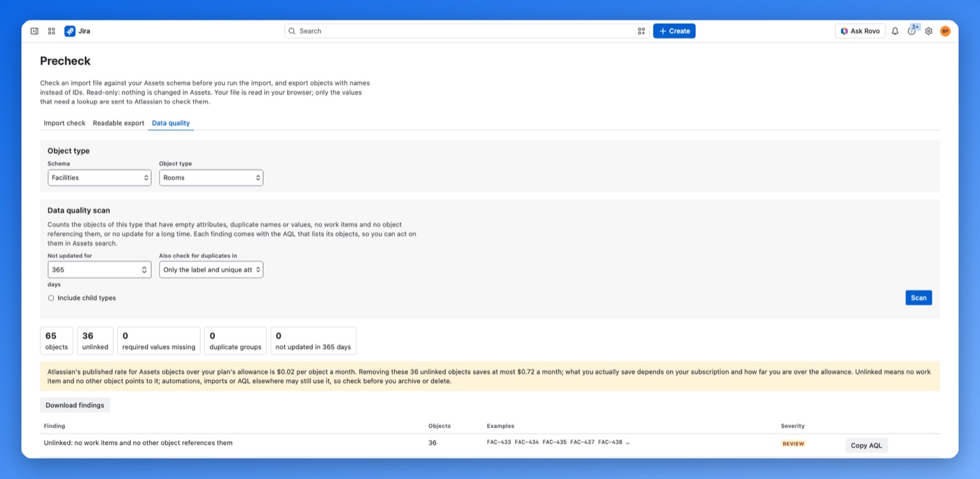980x479 pixels.
Task: Open the Object type dropdown showing Rooms
Action: tap(211, 178)
